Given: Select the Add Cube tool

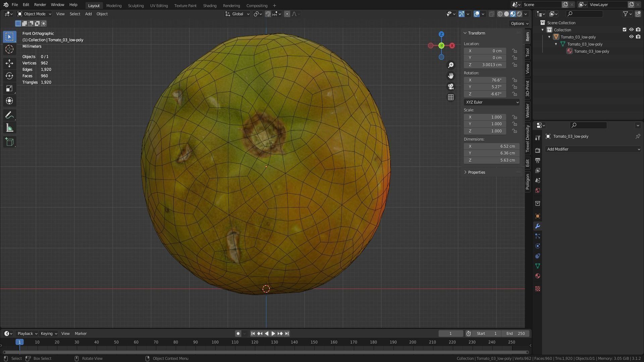Looking at the screenshot, I should [x=9, y=142].
